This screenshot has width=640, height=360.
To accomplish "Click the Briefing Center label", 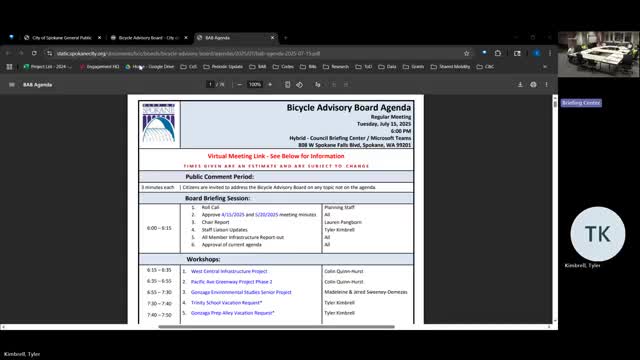I will click(581, 103).
